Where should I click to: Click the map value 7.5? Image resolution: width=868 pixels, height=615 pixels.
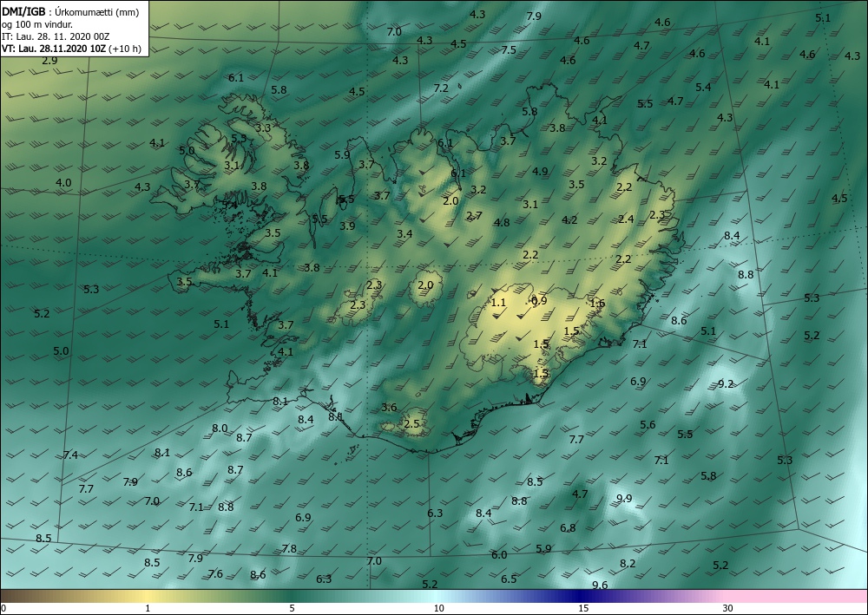509,50
